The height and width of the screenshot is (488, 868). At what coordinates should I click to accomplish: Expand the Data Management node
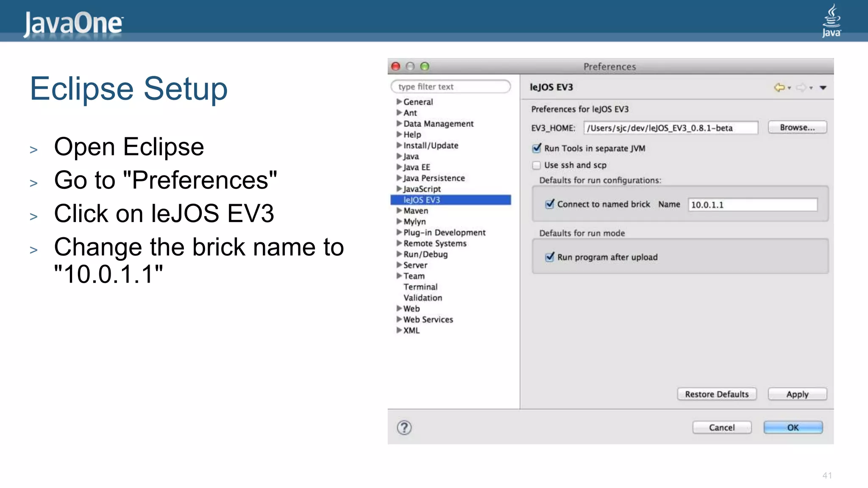(399, 123)
